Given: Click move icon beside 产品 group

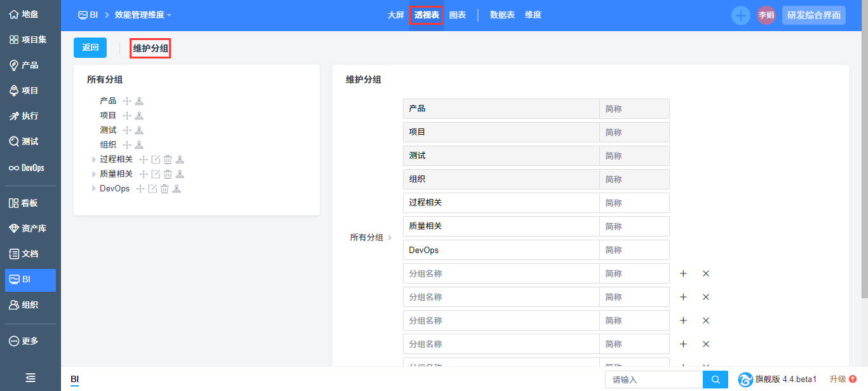Looking at the screenshot, I should point(127,101).
